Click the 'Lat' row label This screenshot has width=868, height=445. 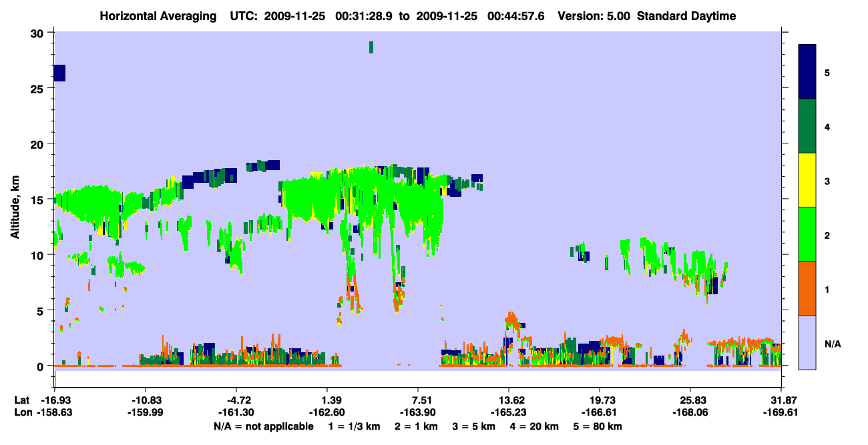coord(22,400)
